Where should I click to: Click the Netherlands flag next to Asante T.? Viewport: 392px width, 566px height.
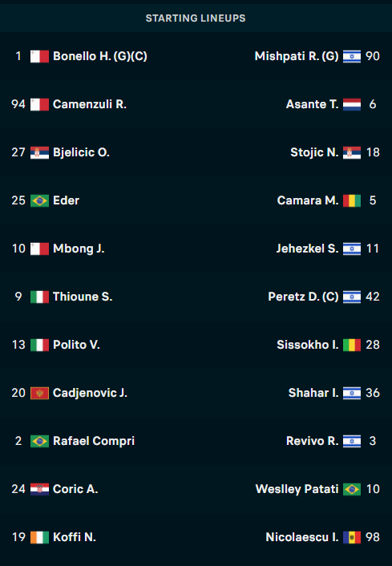[x=352, y=104]
